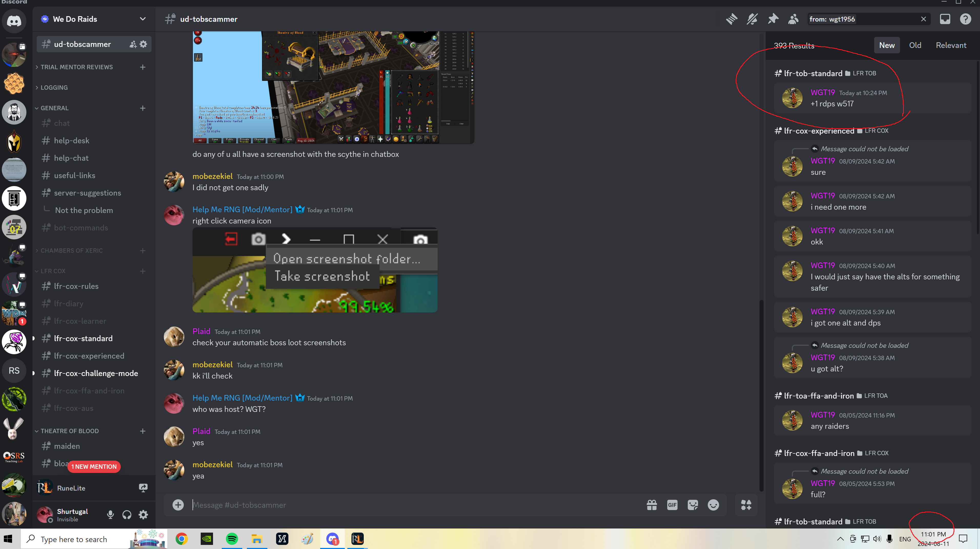Screen dimensions: 980x549
Task: Click the GIF button in message bar
Action: pos(672,505)
